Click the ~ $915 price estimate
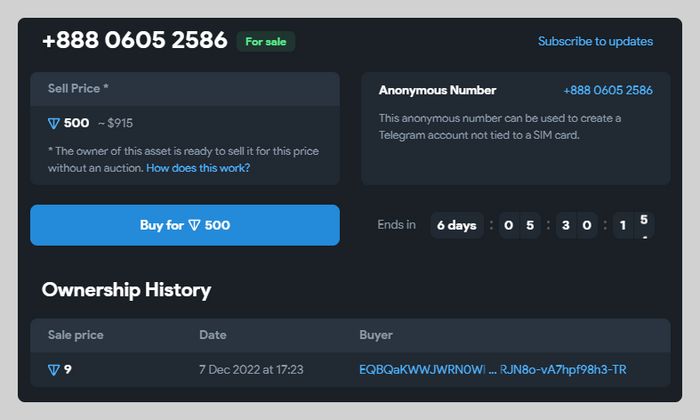 coord(115,123)
